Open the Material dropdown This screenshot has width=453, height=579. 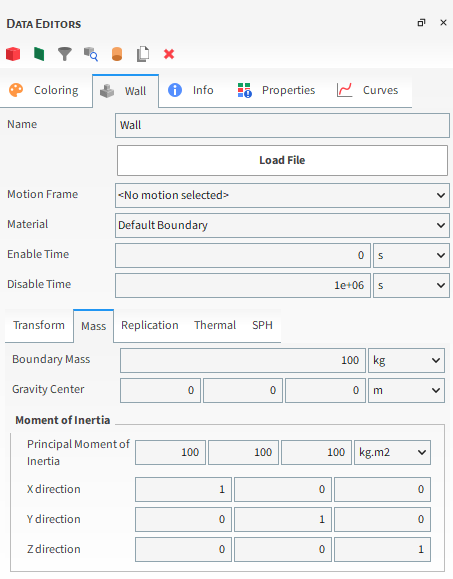click(x=282, y=225)
